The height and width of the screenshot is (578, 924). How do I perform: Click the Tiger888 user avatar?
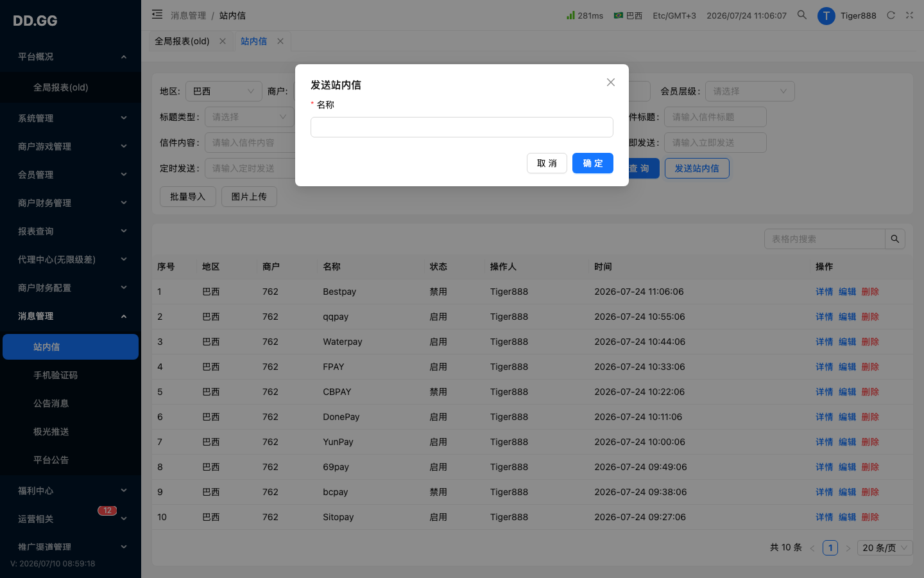pos(826,15)
